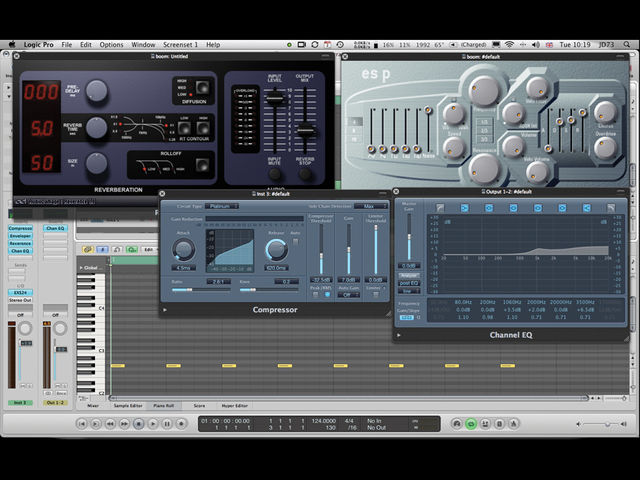The height and width of the screenshot is (480, 640).
Task: Toggle the Rolloff switch in reverb plugin
Action: coord(202,165)
